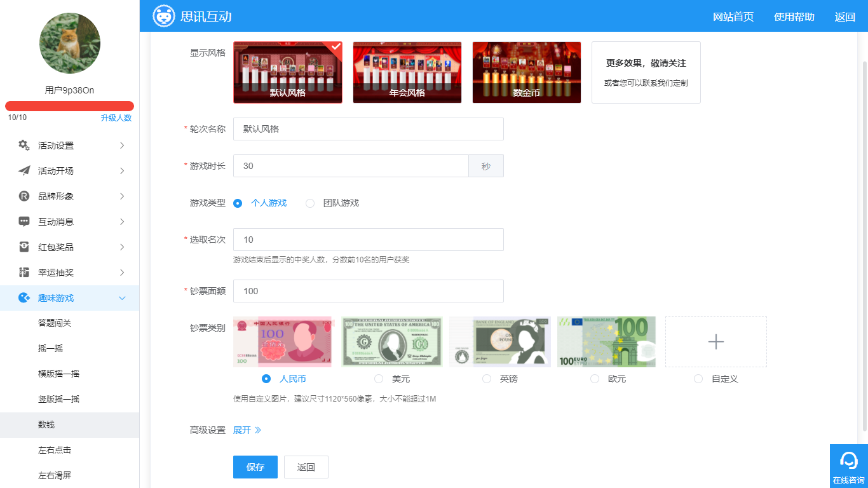The width and height of the screenshot is (868, 488).
Task: Click the 思讯互动 bear logo icon
Action: point(164,16)
